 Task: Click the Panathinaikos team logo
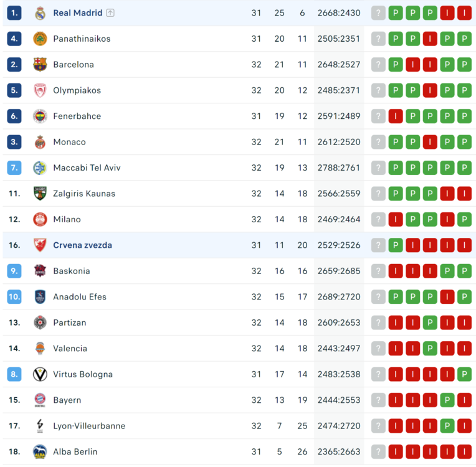coord(40,39)
